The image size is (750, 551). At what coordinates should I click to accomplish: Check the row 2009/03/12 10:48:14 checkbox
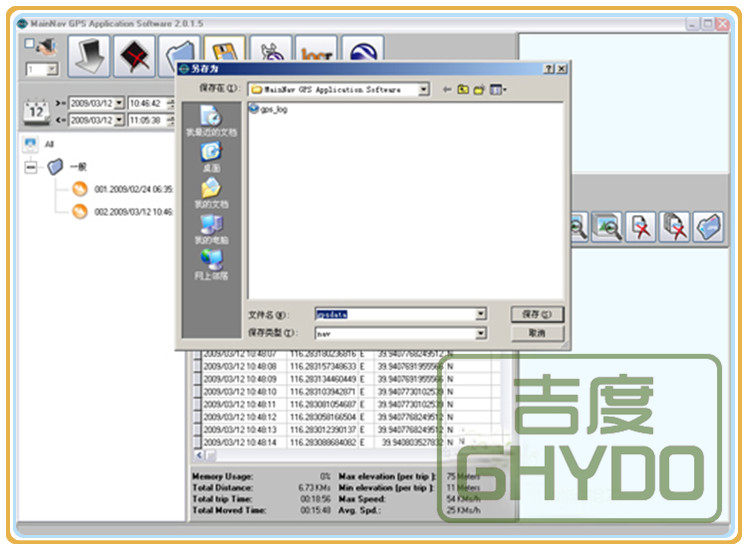(x=197, y=442)
